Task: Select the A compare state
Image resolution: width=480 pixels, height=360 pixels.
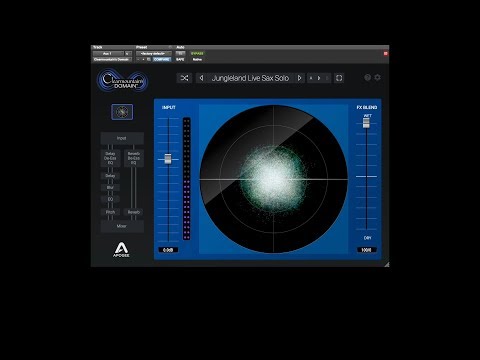Action: (311, 78)
